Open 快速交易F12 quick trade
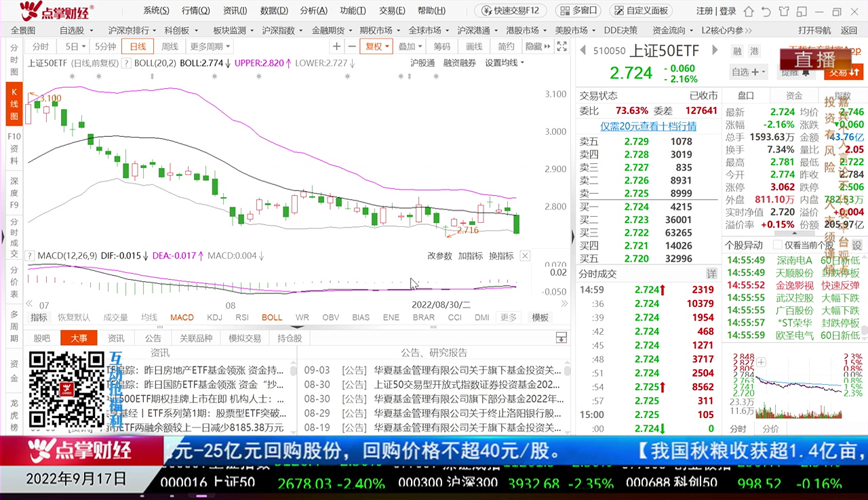 point(511,11)
